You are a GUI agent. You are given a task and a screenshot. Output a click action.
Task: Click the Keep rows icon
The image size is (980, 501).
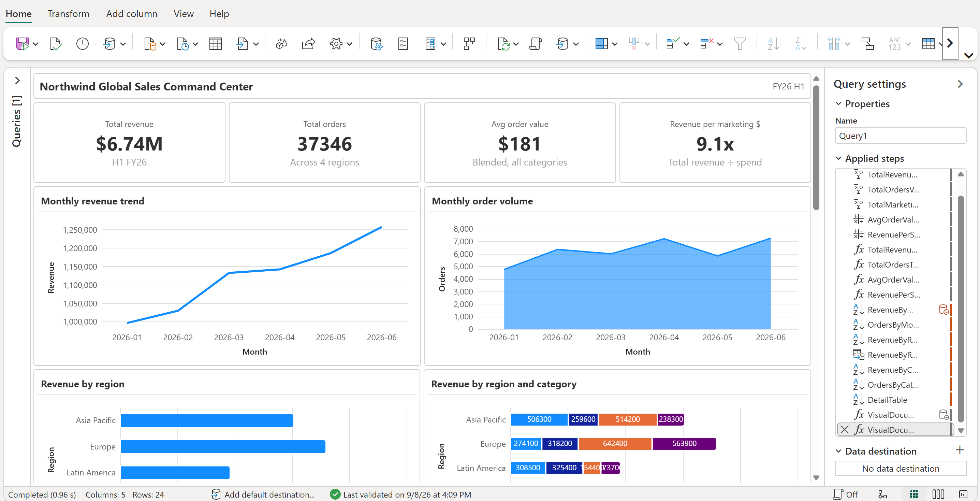(673, 43)
